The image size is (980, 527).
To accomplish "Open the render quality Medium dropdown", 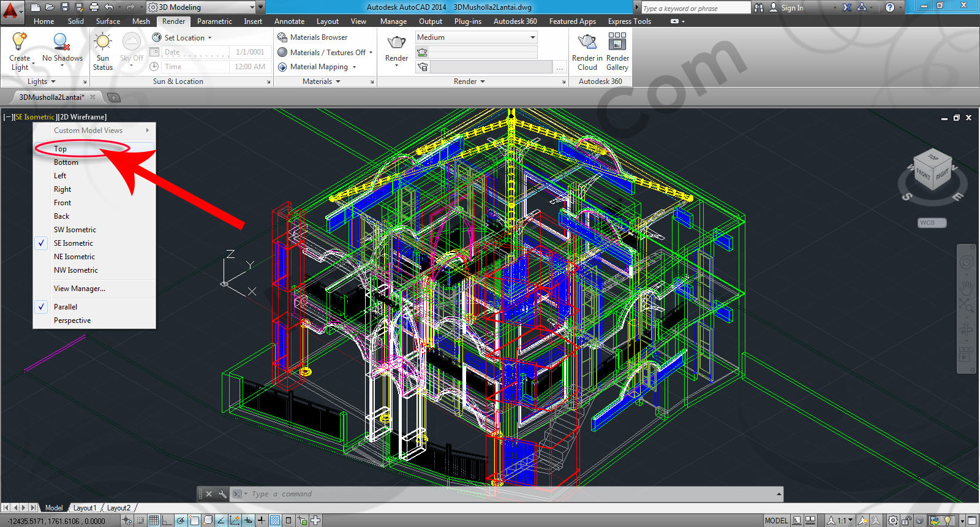I will [x=476, y=37].
